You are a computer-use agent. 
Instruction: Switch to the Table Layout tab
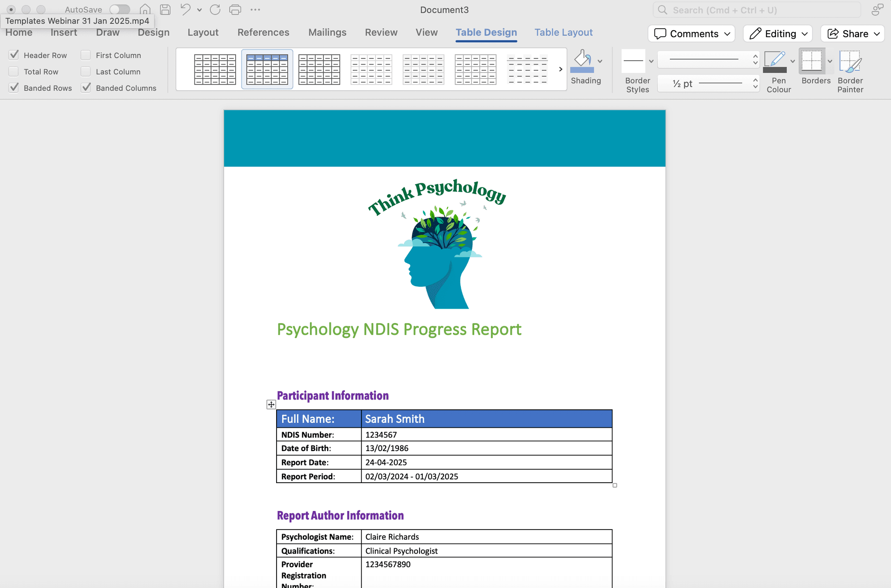coord(563,32)
